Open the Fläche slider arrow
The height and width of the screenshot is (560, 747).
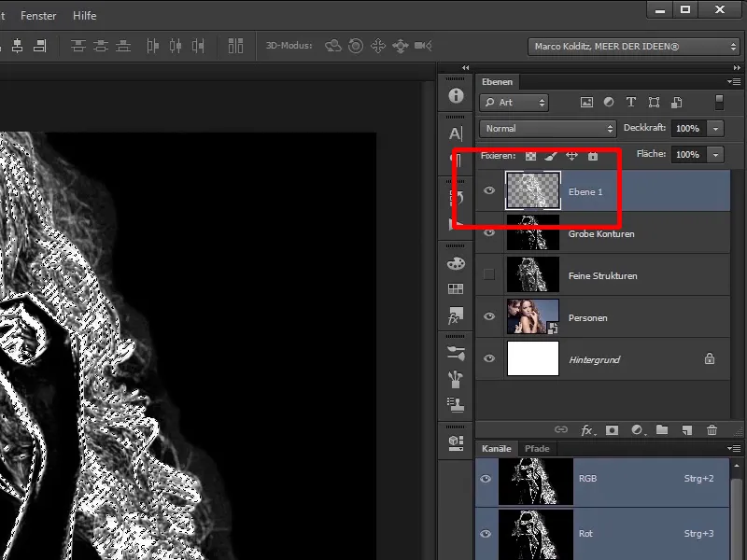[x=715, y=155]
